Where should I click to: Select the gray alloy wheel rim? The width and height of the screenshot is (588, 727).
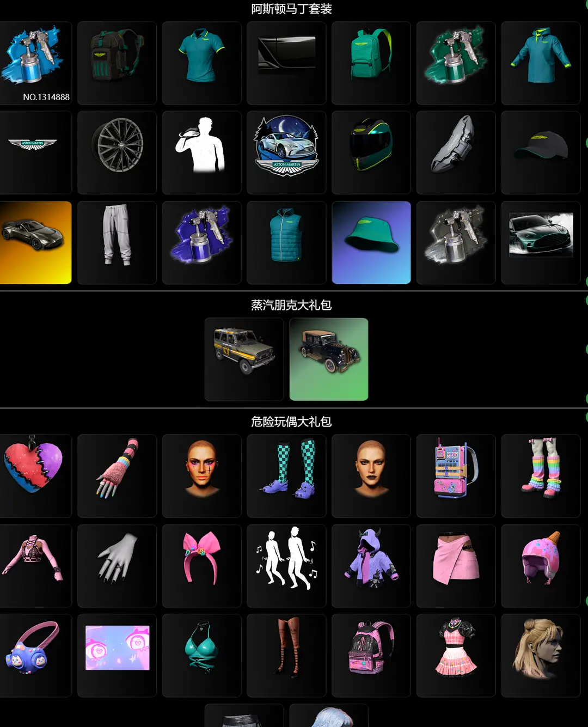117,152
